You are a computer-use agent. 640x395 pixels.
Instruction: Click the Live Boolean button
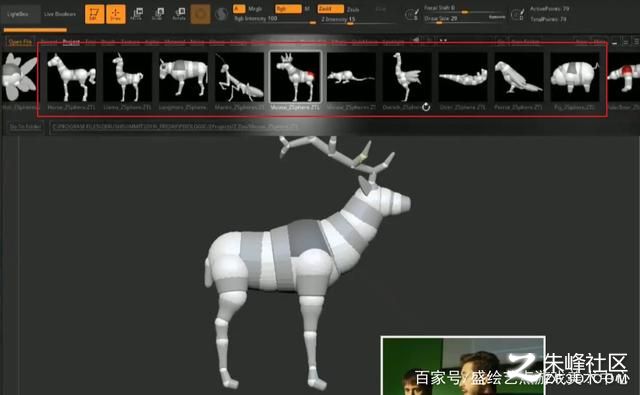tap(60, 14)
